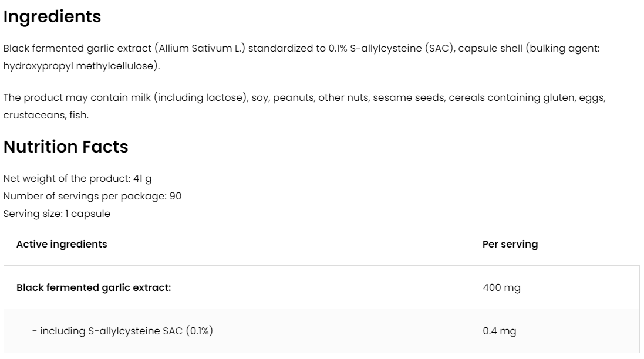Click the Number of servings per package line
The image size is (644, 359).
[x=92, y=196]
